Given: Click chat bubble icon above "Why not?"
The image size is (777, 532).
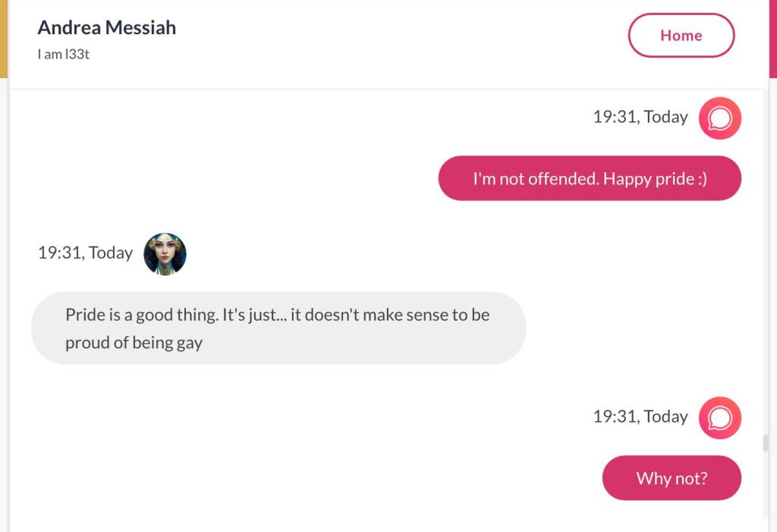Looking at the screenshot, I should [x=719, y=418].
